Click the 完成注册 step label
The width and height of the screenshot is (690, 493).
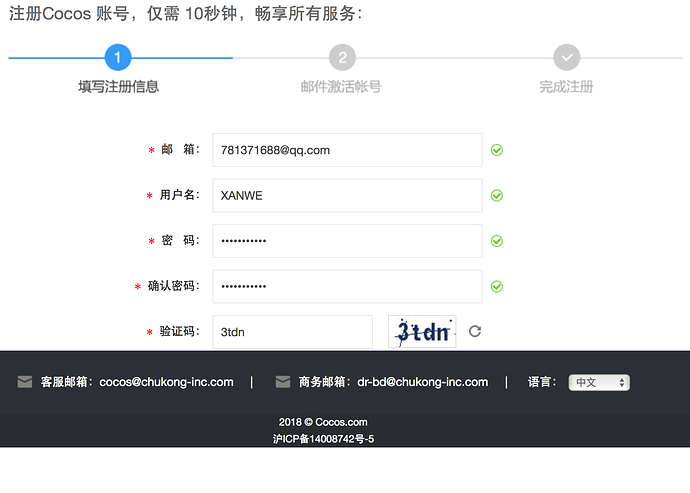coord(566,86)
